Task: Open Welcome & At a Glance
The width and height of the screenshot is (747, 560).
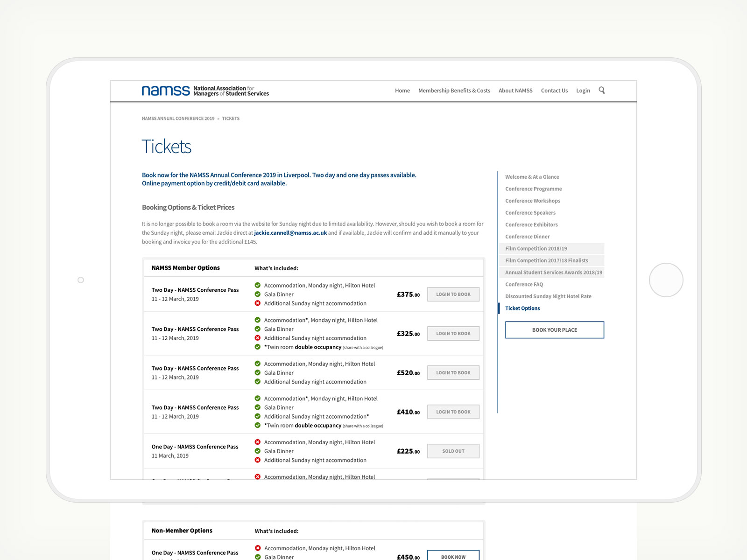Action: point(532,177)
